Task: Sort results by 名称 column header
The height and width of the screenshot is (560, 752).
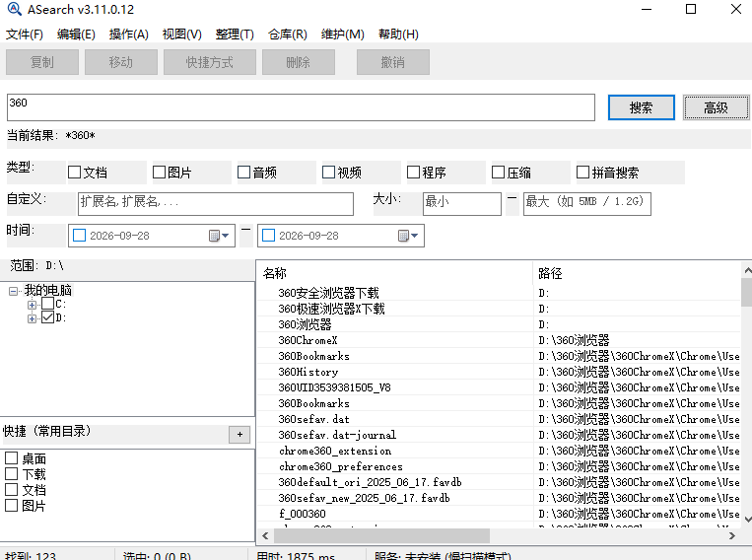Action: tap(394, 273)
